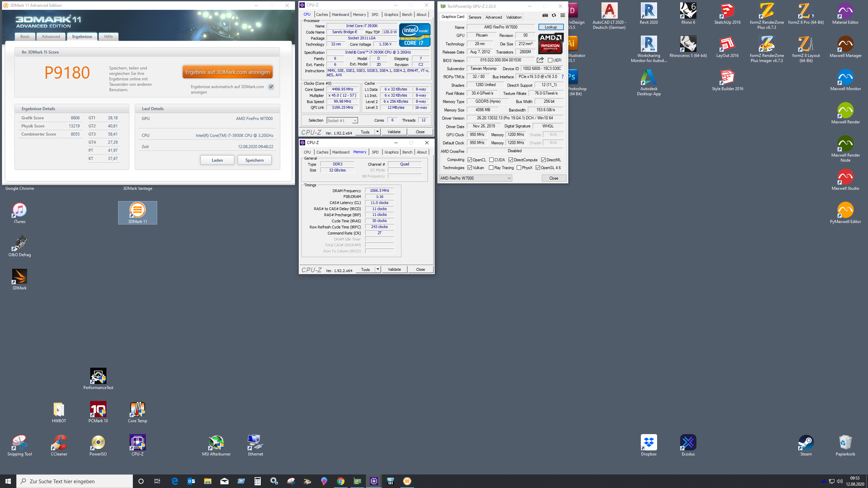
Task: Open the SPD tab in lower CPU-Z window
Action: click(375, 152)
